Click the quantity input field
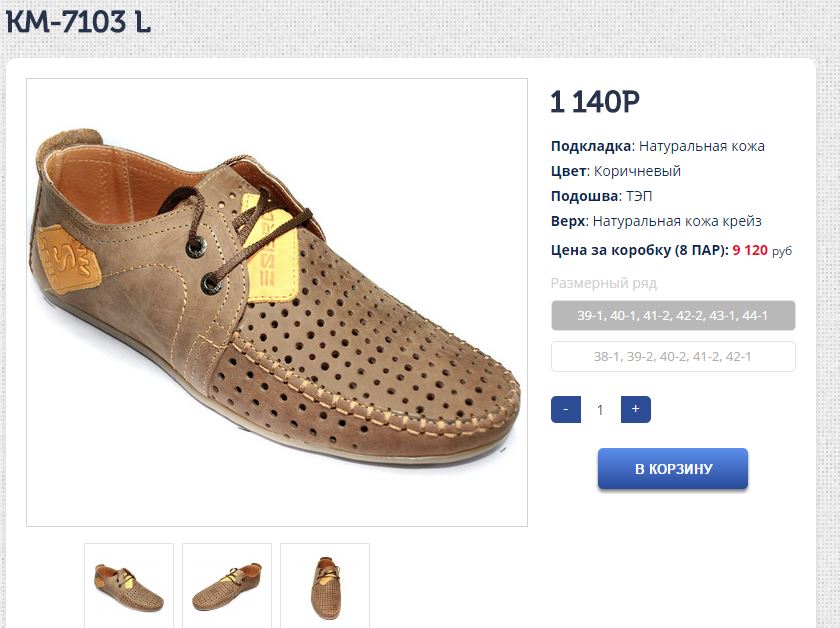840x628 pixels. [x=601, y=409]
